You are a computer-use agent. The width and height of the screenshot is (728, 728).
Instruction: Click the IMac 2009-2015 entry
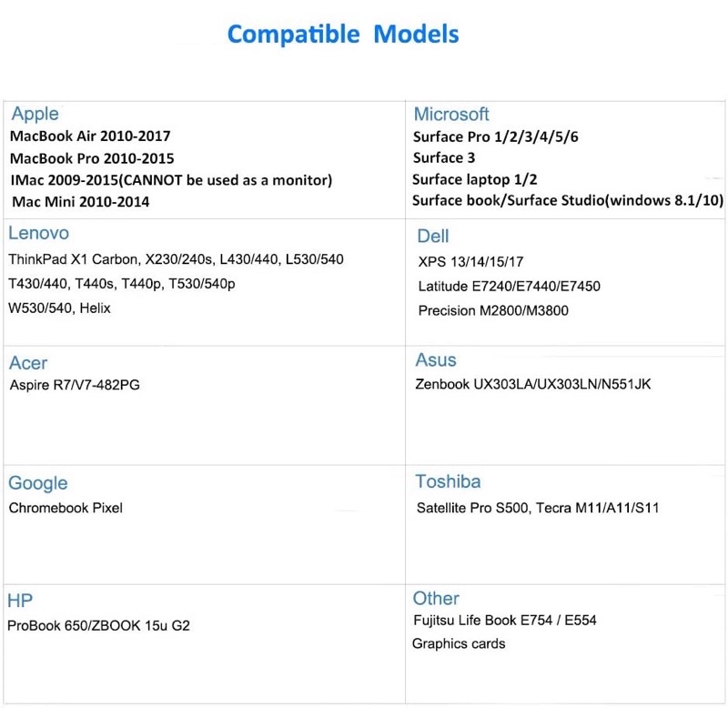click(x=171, y=180)
